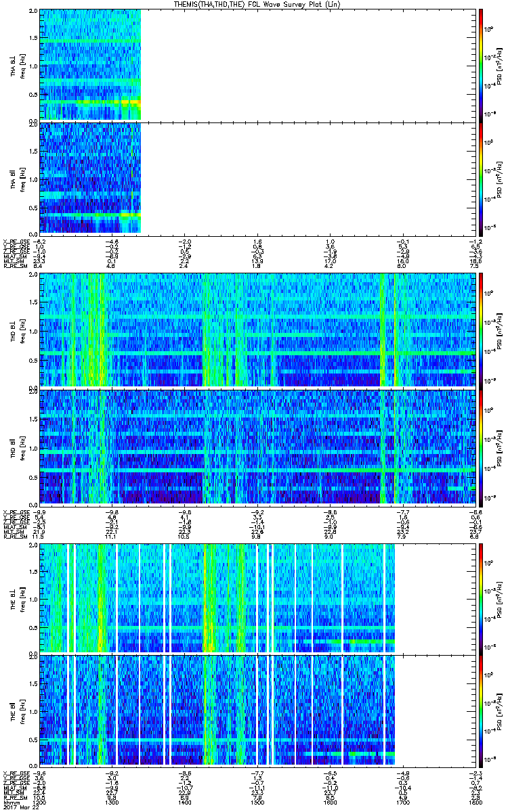Click the 1700 time tick label
The image size is (508, 812).
[402, 801]
